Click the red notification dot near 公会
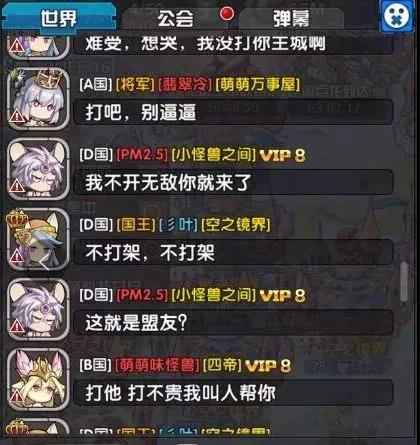Viewport: 420px width, 445px height. click(227, 14)
